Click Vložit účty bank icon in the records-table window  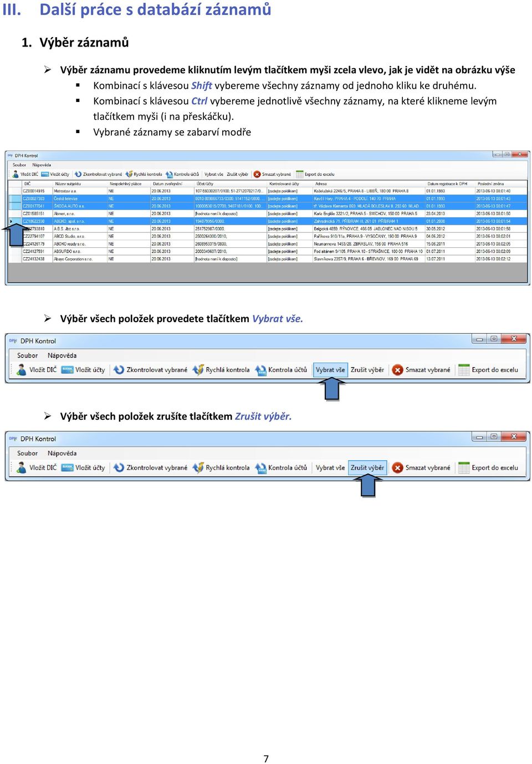(45, 174)
